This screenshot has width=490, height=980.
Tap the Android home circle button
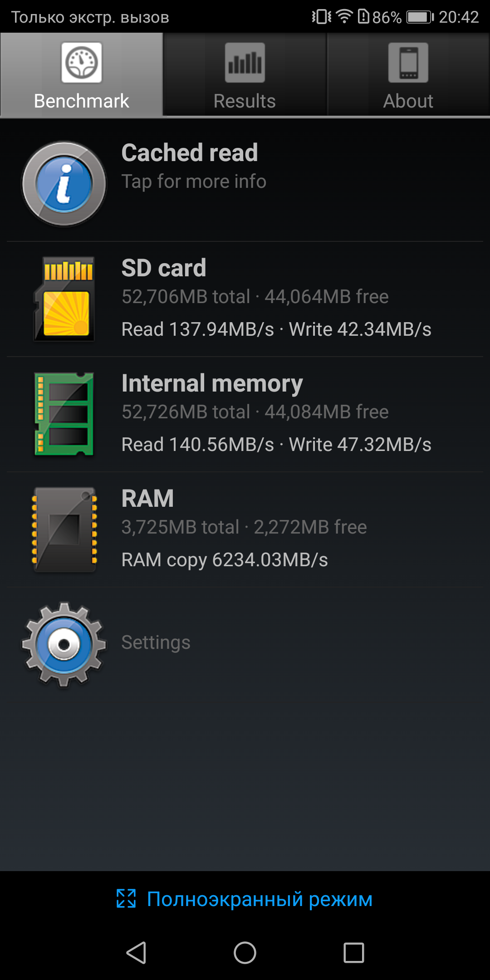[245, 952]
